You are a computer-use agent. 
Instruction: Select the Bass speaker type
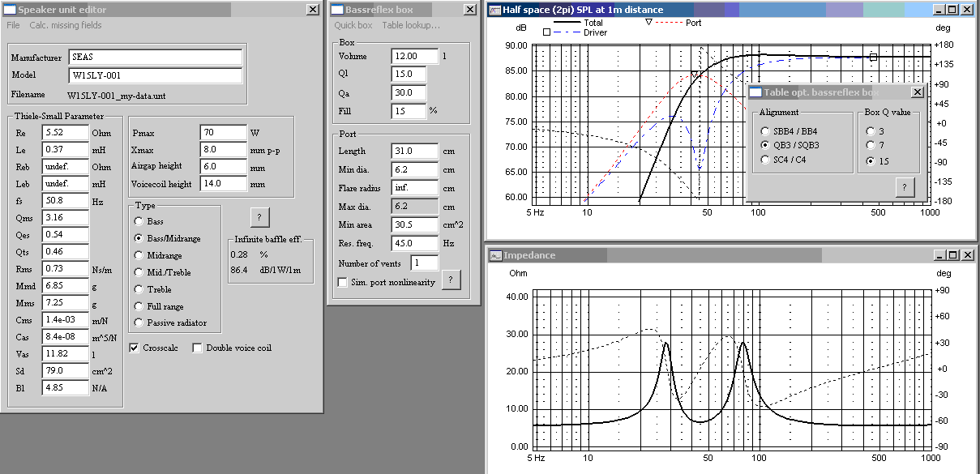point(139,222)
